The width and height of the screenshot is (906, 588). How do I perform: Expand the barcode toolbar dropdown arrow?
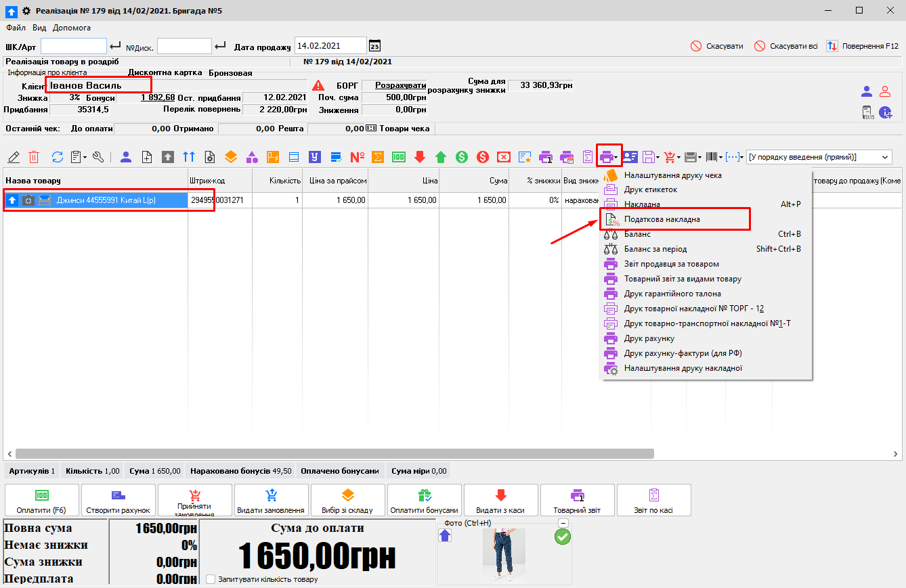[x=720, y=157]
